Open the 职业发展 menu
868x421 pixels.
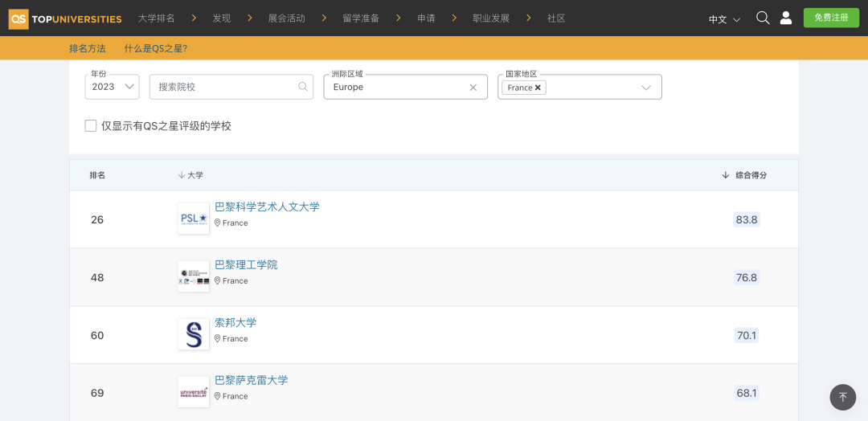tap(491, 18)
